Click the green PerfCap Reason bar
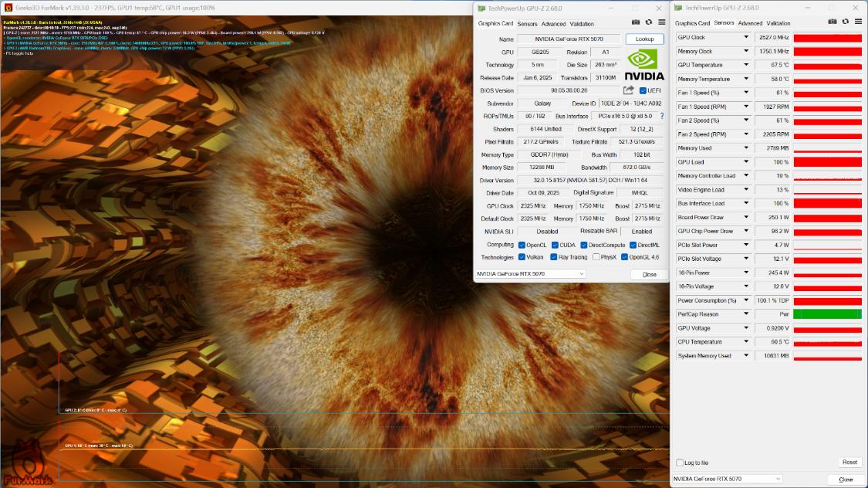868x488 pixels. 827,314
